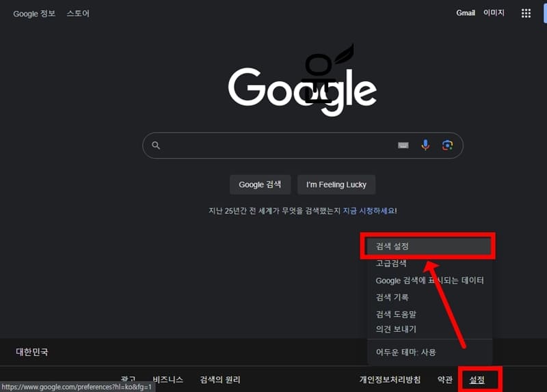Click the 설정 footer menu

[x=477, y=380]
